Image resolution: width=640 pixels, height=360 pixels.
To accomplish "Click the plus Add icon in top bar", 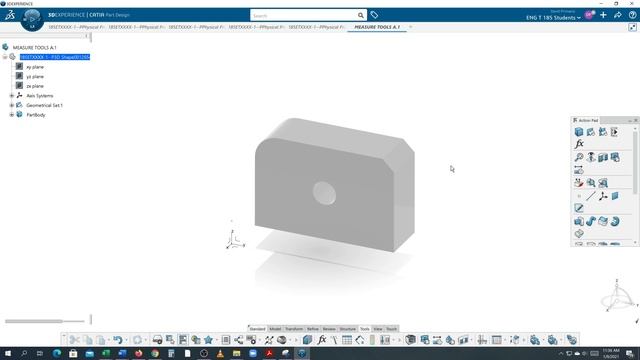I will (x=603, y=15).
